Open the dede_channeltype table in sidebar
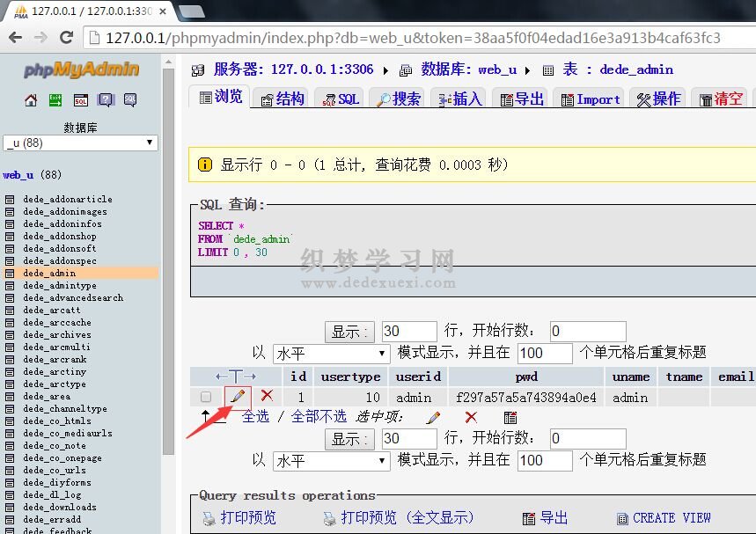 [x=65, y=409]
